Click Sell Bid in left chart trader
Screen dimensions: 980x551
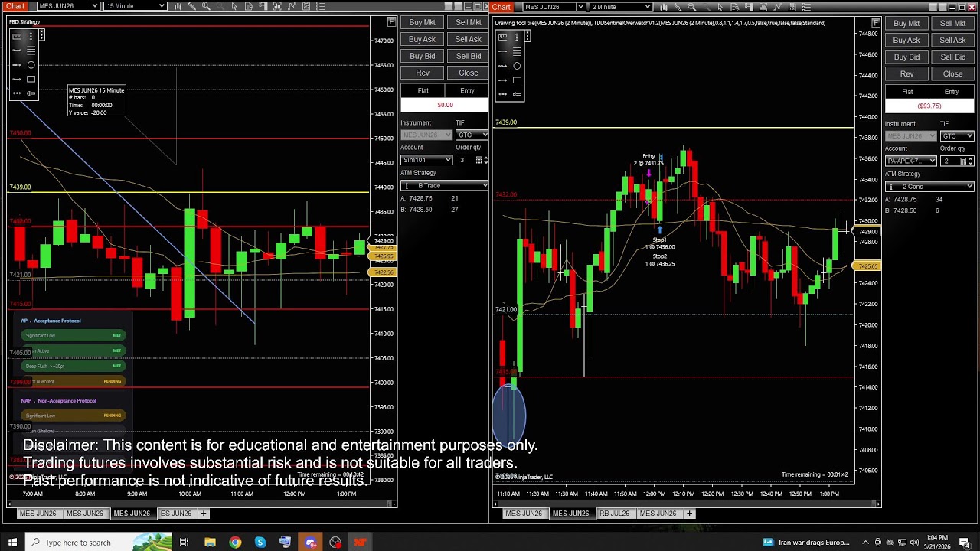[x=469, y=57]
